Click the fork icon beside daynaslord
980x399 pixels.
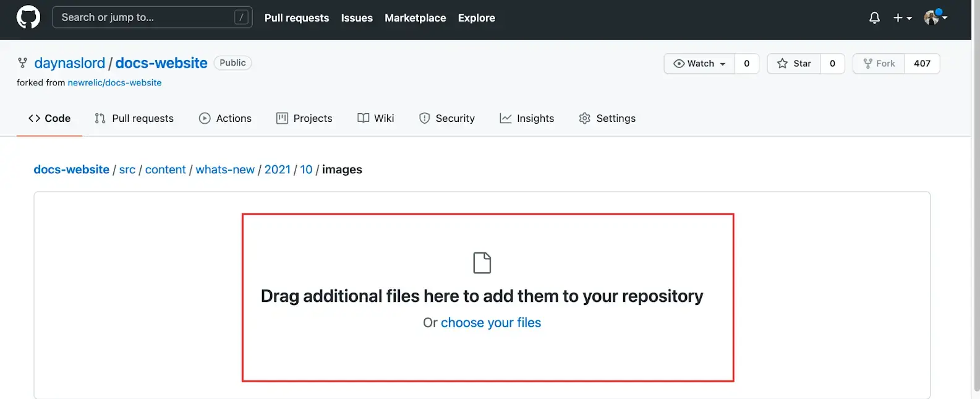pyautogui.click(x=23, y=63)
